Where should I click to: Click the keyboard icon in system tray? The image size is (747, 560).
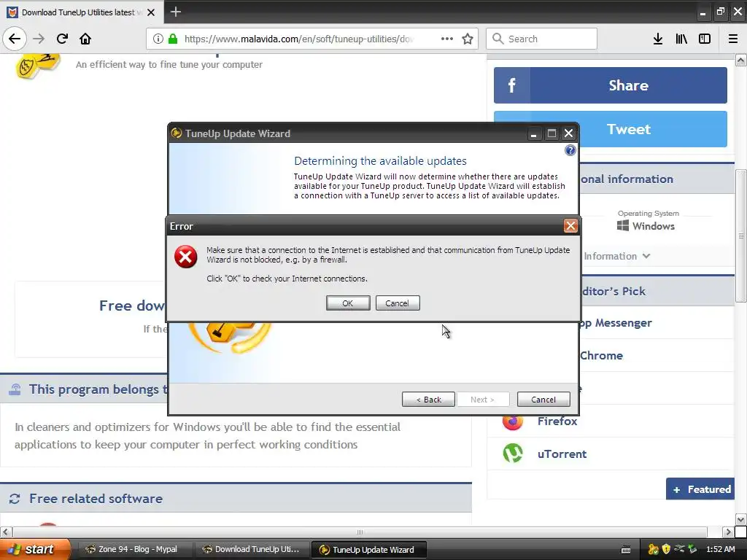click(x=626, y=550)
